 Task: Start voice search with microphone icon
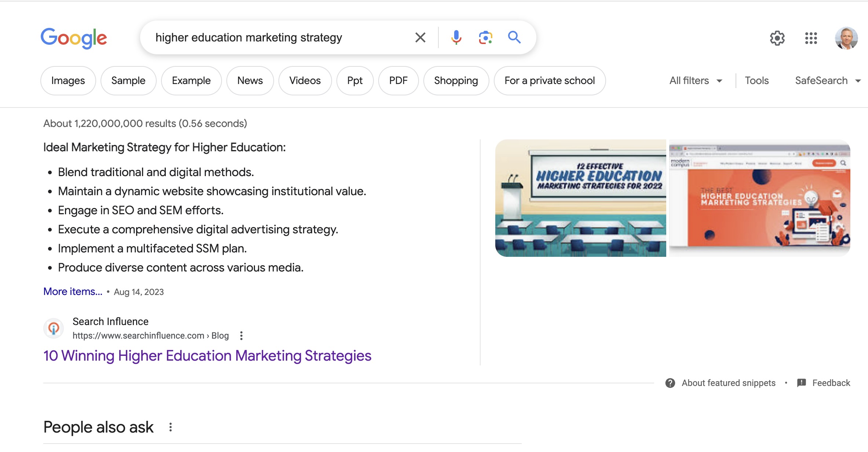pos(456,37)
